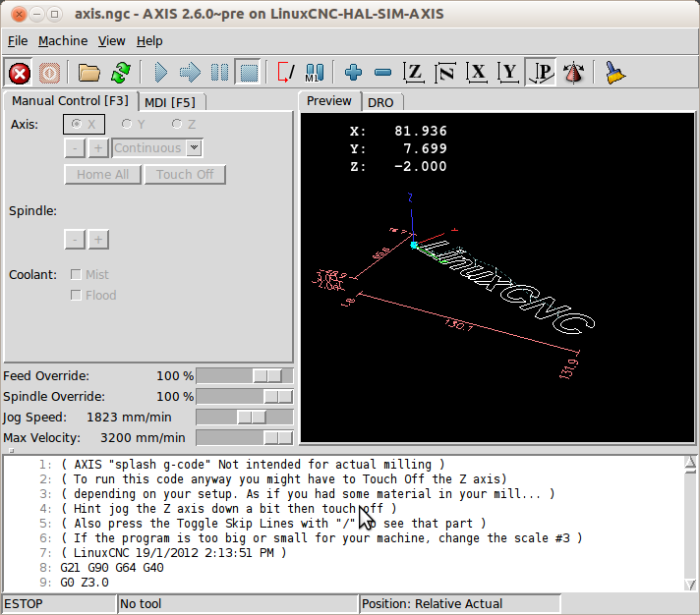700x615 pixels.
Task: Switch to perspective view P icon
Action: [540, 73]
